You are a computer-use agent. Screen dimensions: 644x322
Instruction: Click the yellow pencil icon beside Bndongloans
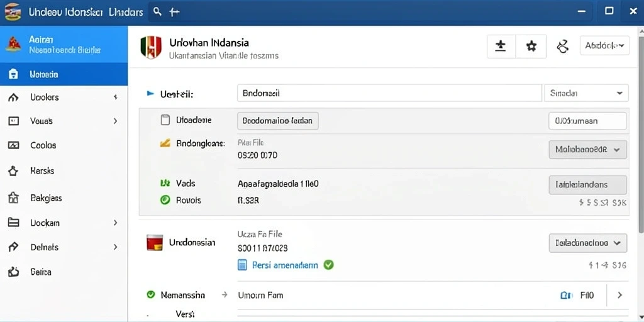[x=165, y=143]
